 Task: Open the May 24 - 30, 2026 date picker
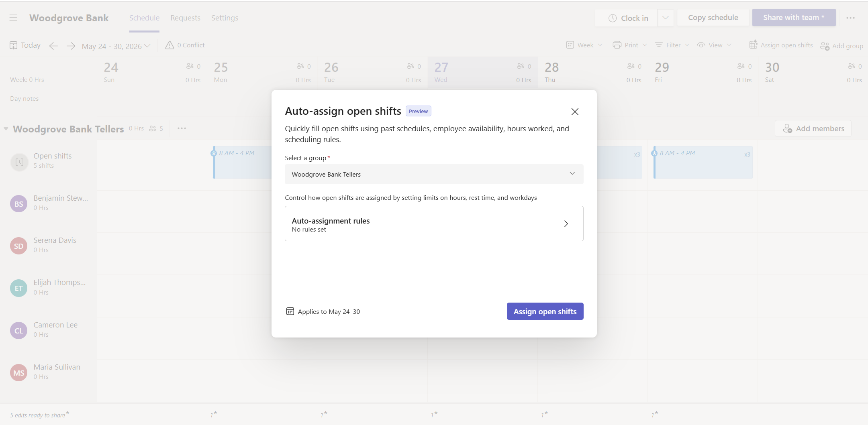(116, 46)
